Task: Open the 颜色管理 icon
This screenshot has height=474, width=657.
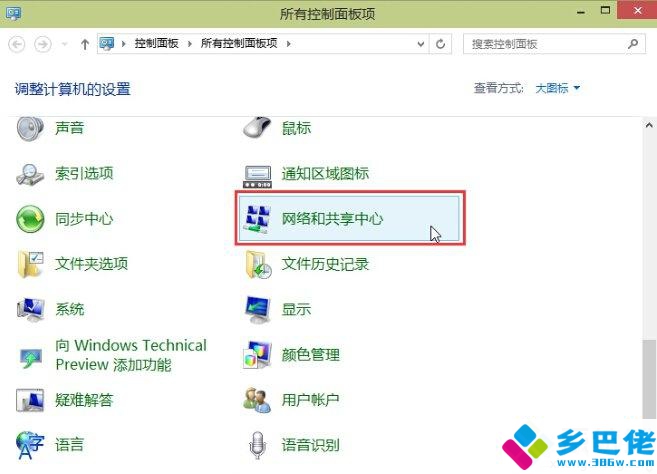Action: [x=257, y=355]
